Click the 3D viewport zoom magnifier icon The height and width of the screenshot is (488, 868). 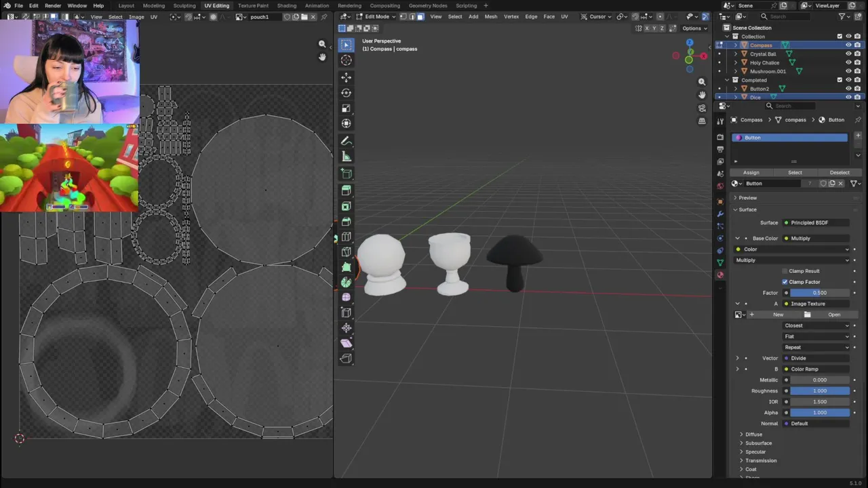[702, 81]
